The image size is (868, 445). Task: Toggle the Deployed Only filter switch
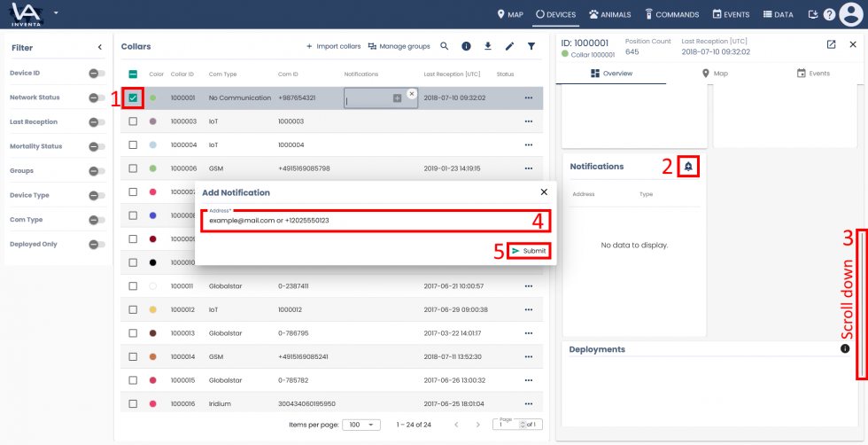click(x=97, y=244)
